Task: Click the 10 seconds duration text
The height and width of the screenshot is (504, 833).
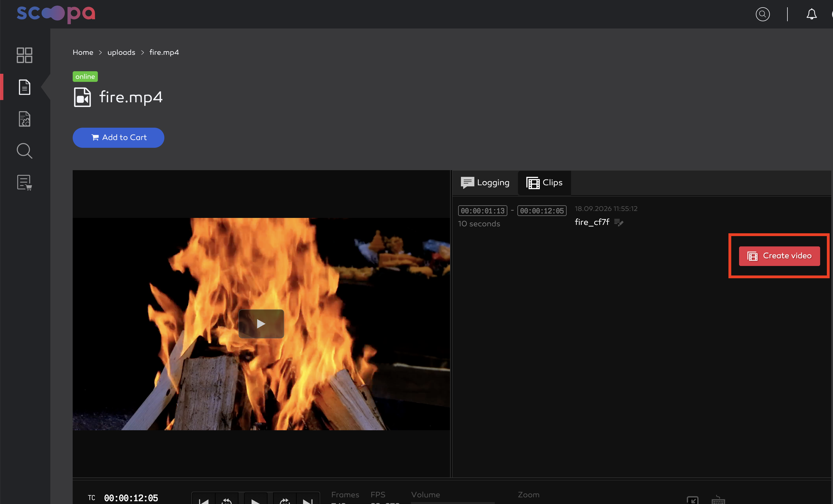Action: pos(479,224)
